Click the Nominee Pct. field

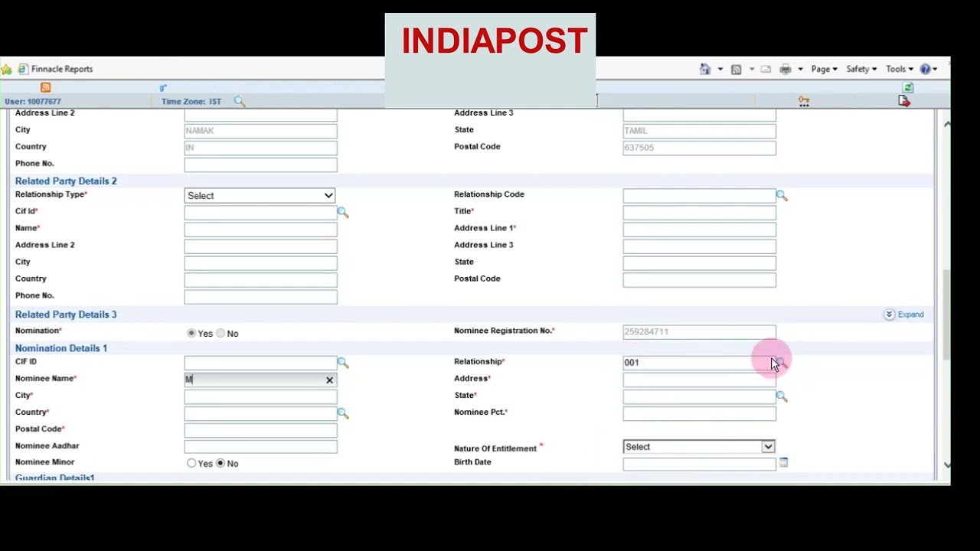[699, 413]
